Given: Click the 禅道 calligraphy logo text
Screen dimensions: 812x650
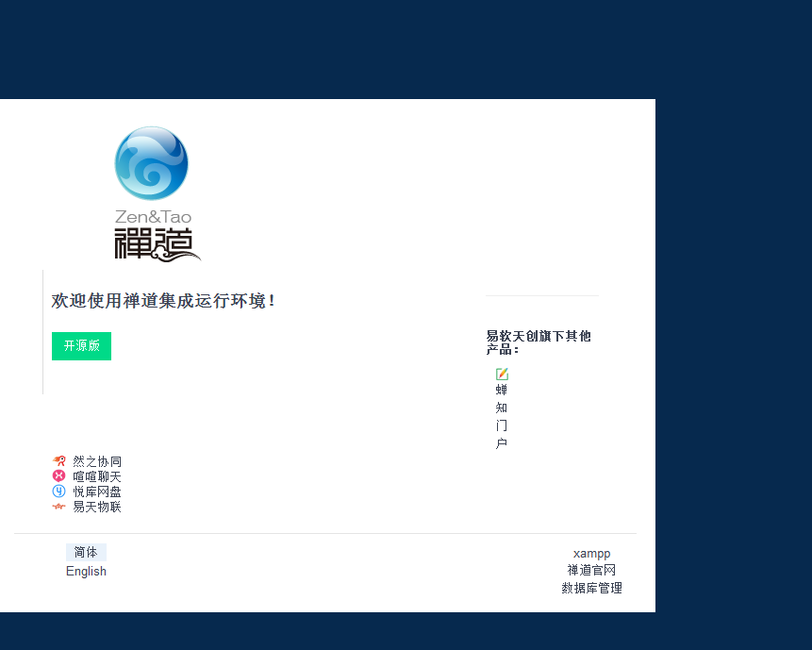Looking at the screenshot, I should (x=157, y=243).
